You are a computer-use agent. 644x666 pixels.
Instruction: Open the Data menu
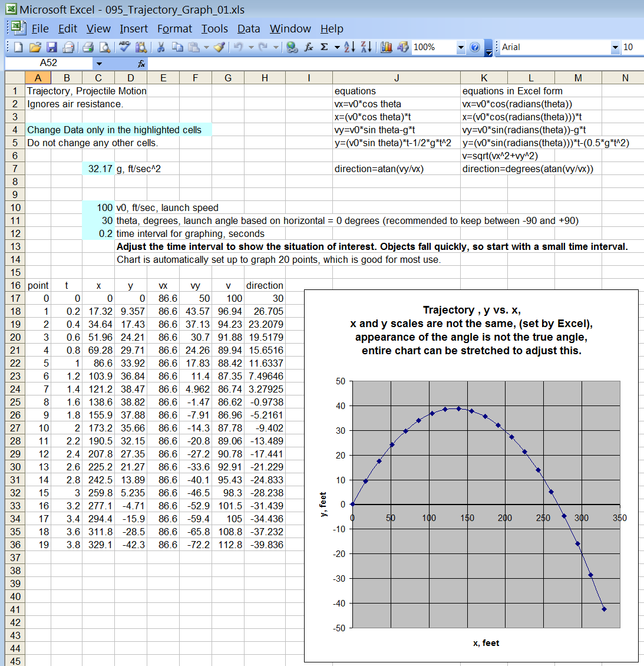pos(248,28)
